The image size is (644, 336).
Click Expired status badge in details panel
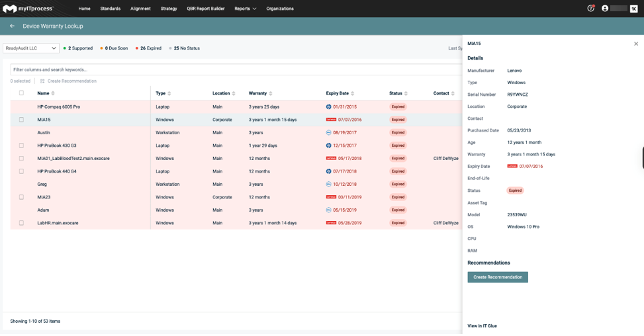tap(515, 190)
